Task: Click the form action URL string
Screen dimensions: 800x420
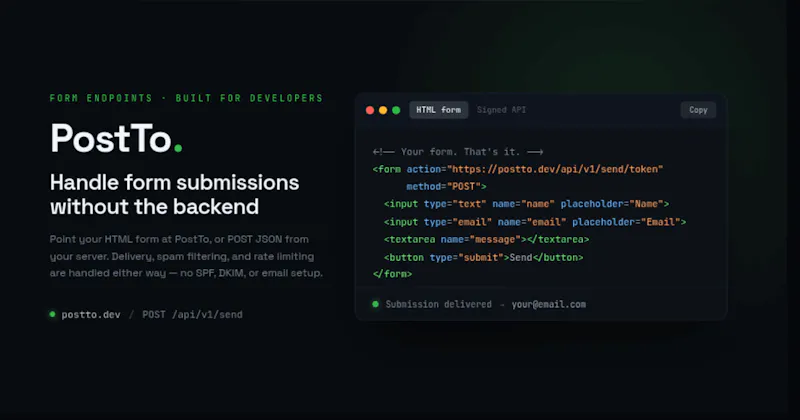Action: (x=555, y=169)
